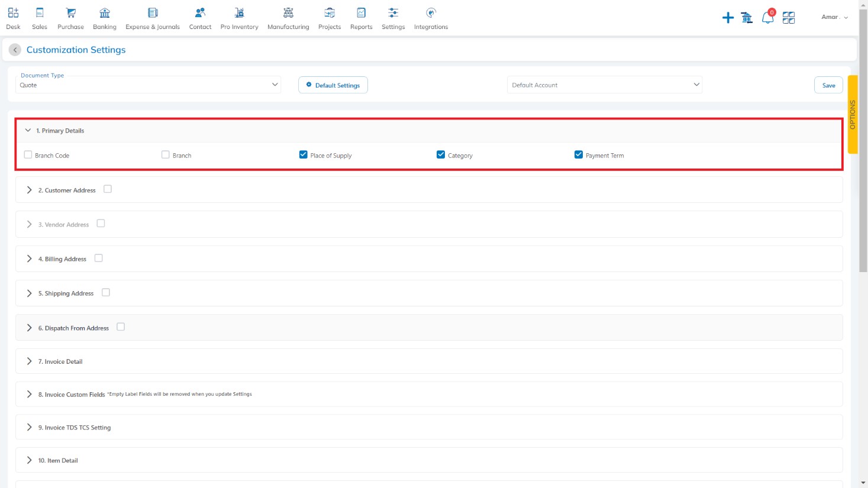Enable the Billing Address checkbox
Image resolution: width=868 pixels, height=488 pixels.
pyautogui.click(x=98, y=258)
